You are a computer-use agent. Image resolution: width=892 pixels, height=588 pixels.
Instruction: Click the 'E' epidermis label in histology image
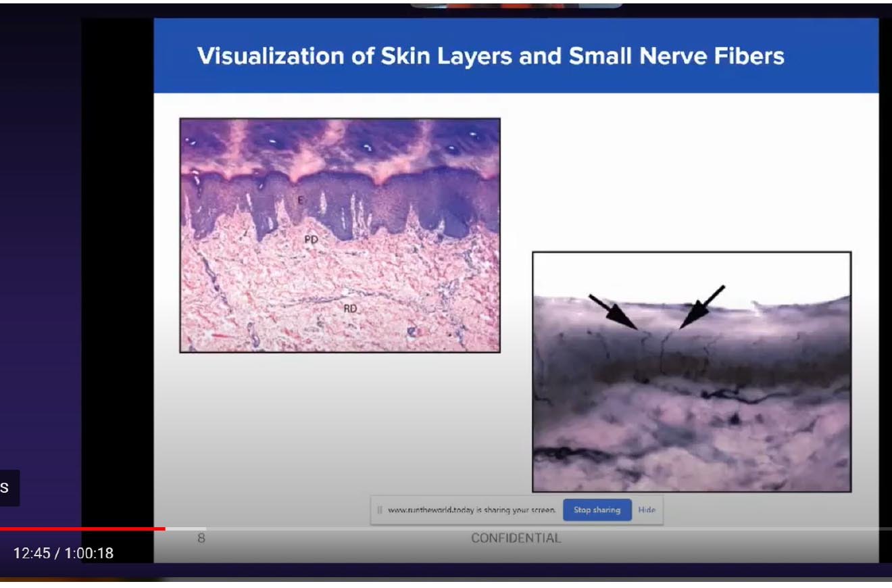301,199
